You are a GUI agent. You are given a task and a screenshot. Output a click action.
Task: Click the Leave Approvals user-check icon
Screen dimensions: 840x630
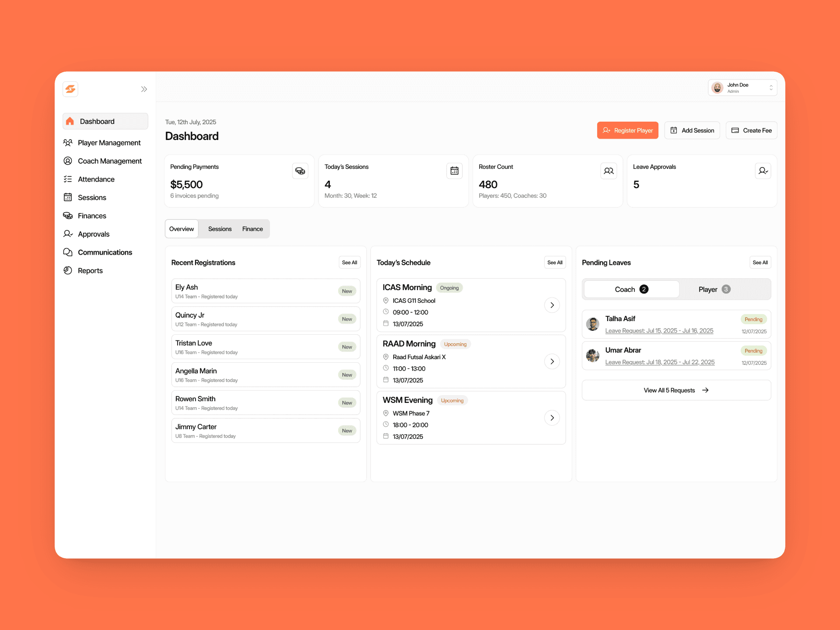tap(763, 171)
